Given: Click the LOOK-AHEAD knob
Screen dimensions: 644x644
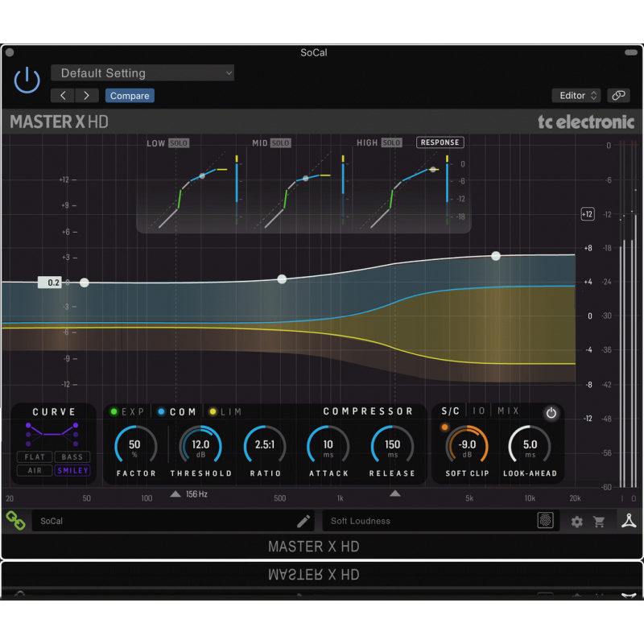Looking at the screenshot, I should [x=530, y=446].
